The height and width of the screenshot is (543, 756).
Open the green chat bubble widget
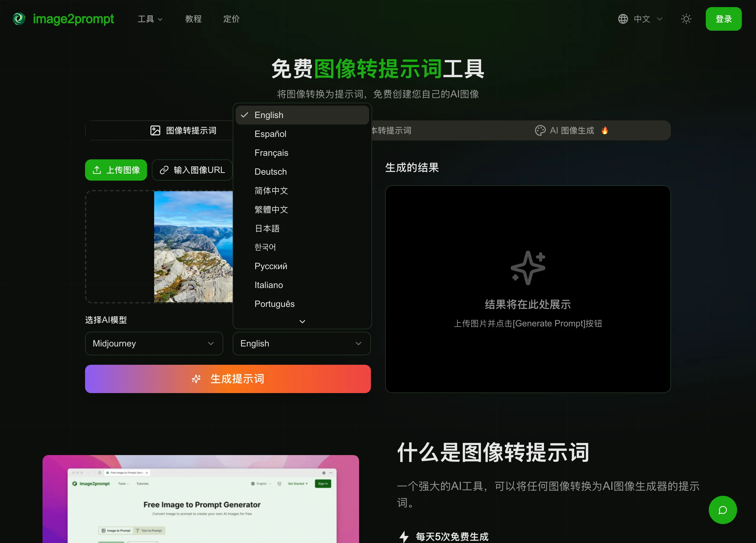click(x=722, y=510)
